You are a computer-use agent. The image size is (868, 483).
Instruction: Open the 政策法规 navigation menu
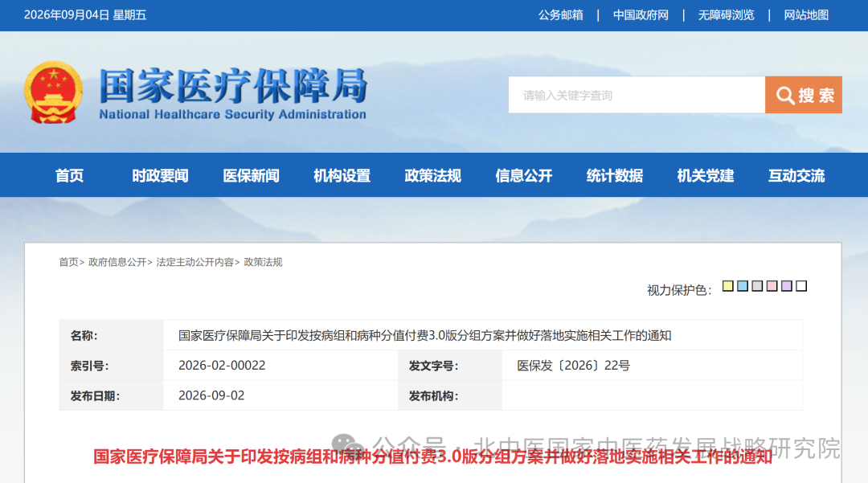click(x=432, y=175)
